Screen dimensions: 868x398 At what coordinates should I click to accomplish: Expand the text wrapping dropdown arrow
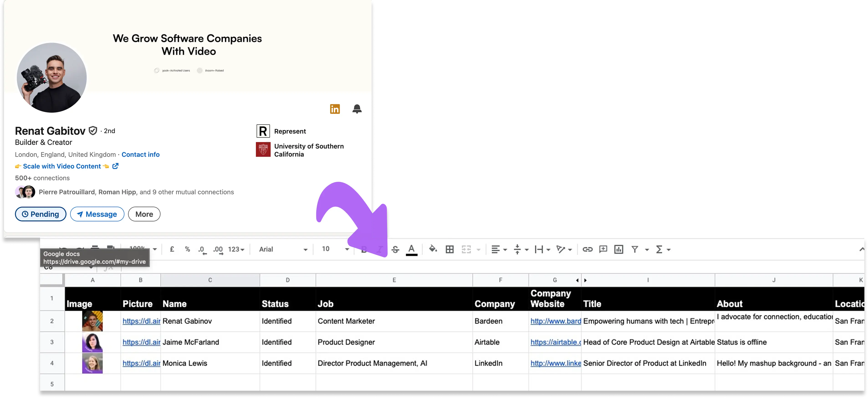548,250
